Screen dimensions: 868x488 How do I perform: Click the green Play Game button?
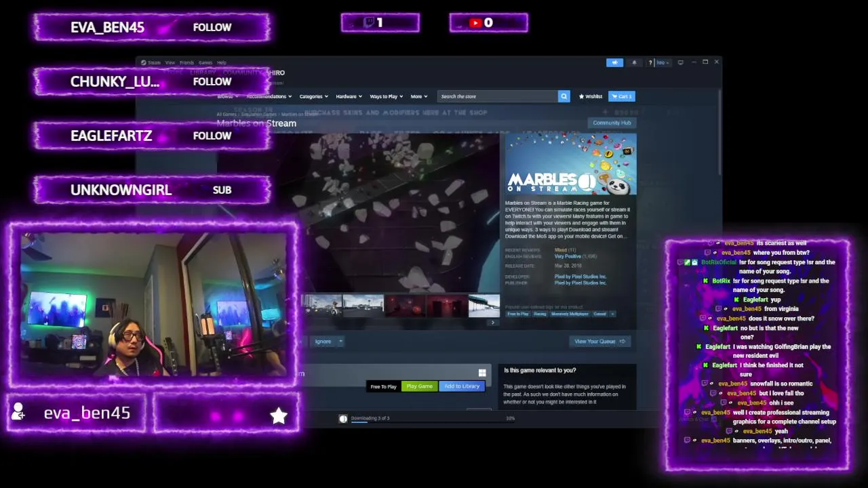click(419, 386)
